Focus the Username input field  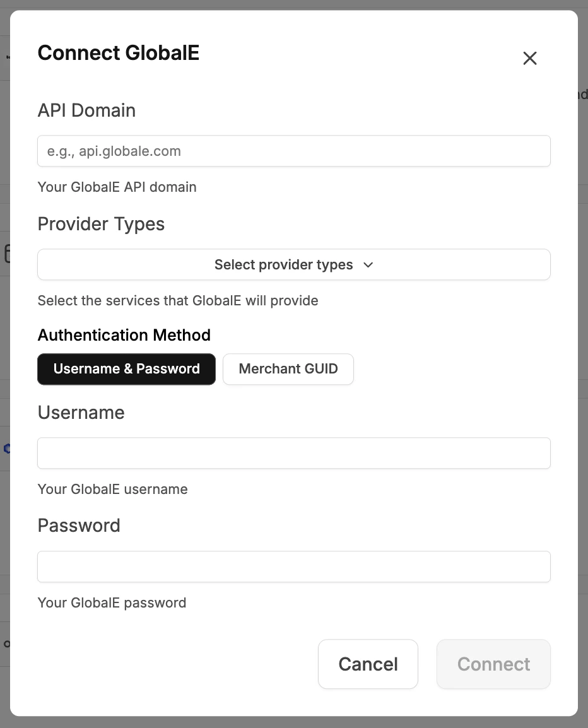click(x=294, y=453)
